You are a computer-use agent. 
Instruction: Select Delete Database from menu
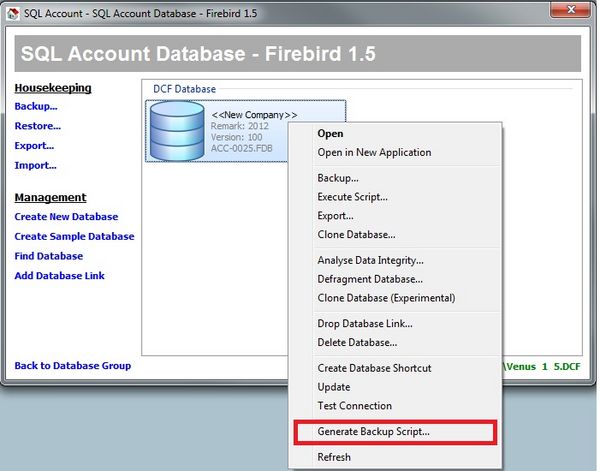pyautogui.click(x=357, y=342)
